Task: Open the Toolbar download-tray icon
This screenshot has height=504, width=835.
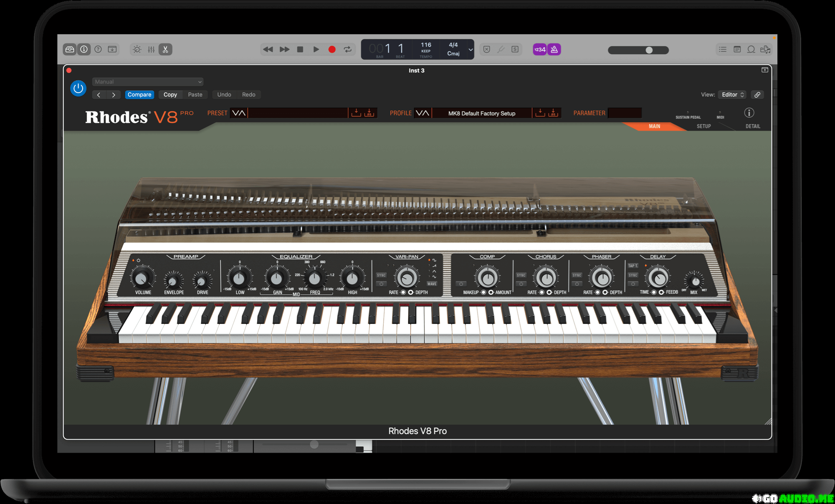Action: point(112,49)
